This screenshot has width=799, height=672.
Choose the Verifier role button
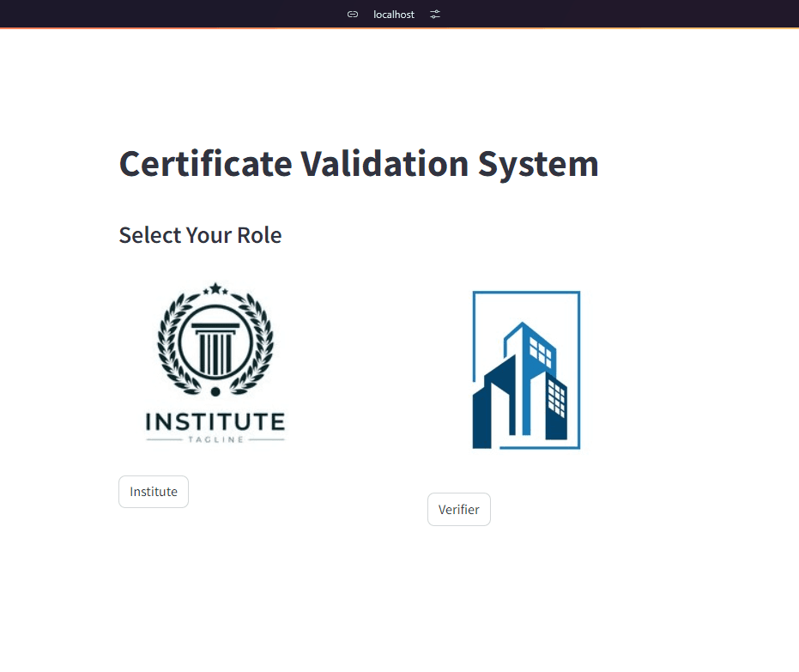coord(458,509)
